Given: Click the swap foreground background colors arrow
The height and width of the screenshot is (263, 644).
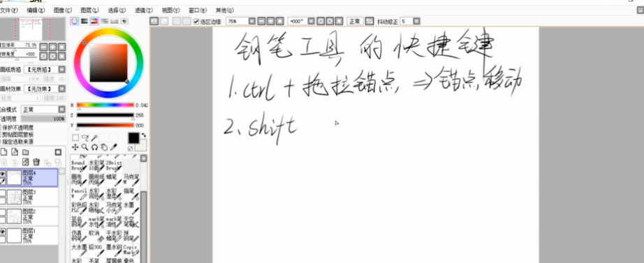Looking at the screenshot, I should click(x=144, y=135).
